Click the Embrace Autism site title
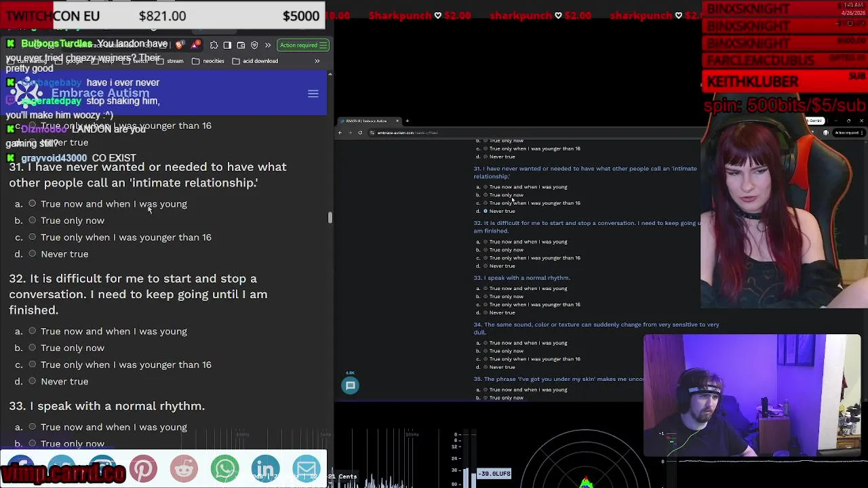This screenshot has height=488, width=868. point(100,94)
